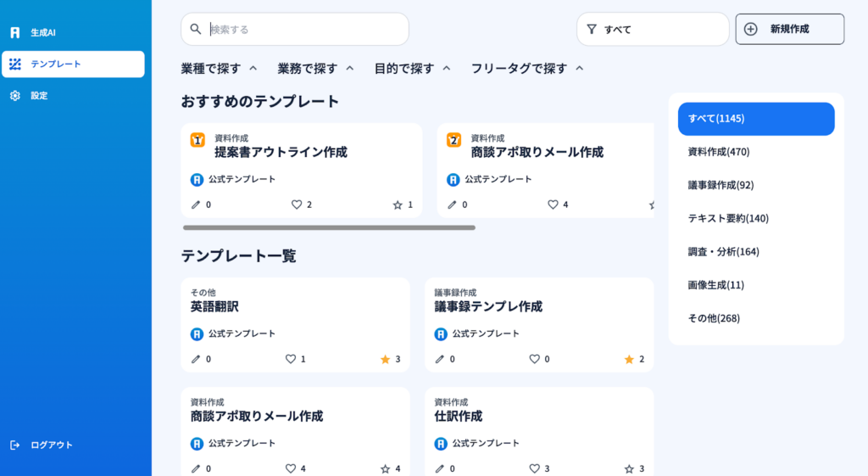868x476 pixels.
Task: Click the 生成AI sidebar icon
Action: pos(15,32)
